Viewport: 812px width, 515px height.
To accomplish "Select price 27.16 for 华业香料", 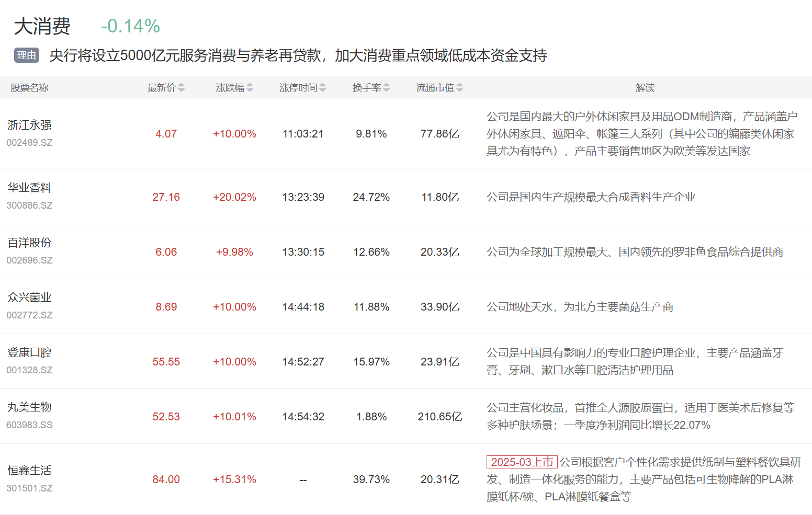I will (166, 197).
